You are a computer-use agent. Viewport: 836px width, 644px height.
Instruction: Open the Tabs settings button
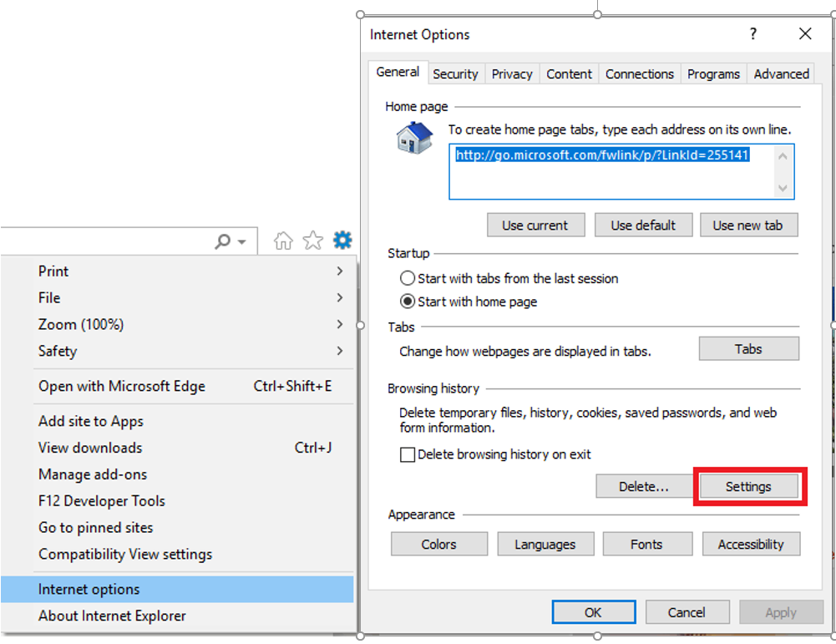click(748, 349)
